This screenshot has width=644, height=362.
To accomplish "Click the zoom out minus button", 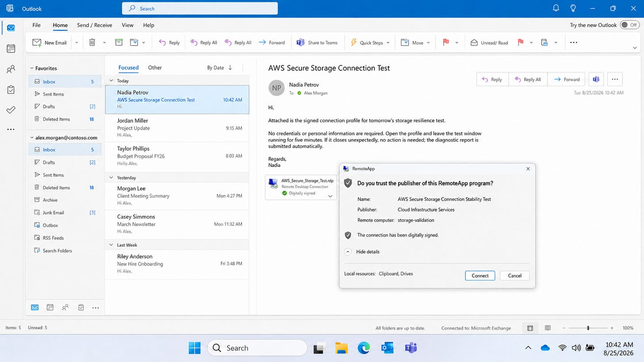I will tap(564, 328).
